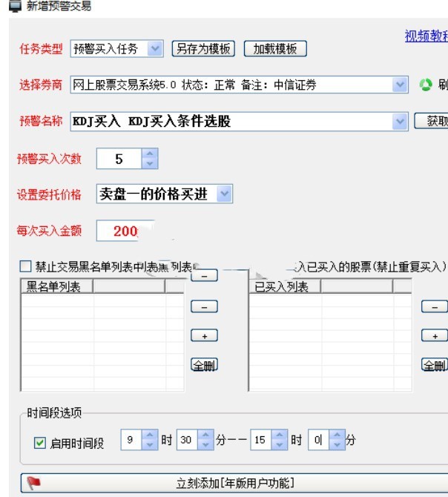Open the 任务类型 dropdown
This screenshot has height=497, width=448.
[155, 48]
